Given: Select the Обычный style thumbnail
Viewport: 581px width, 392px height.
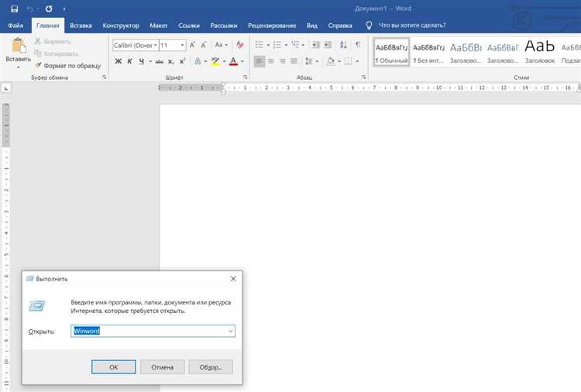Looking at the screenshot, I should (x=392, y=52).
